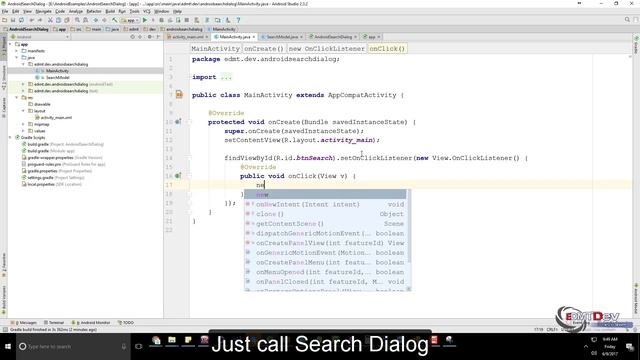The height and width of the screenshot is (360, 640).
Task: Choose getContentScene() from the autocomplete list
Action: (x=326, y=224)
